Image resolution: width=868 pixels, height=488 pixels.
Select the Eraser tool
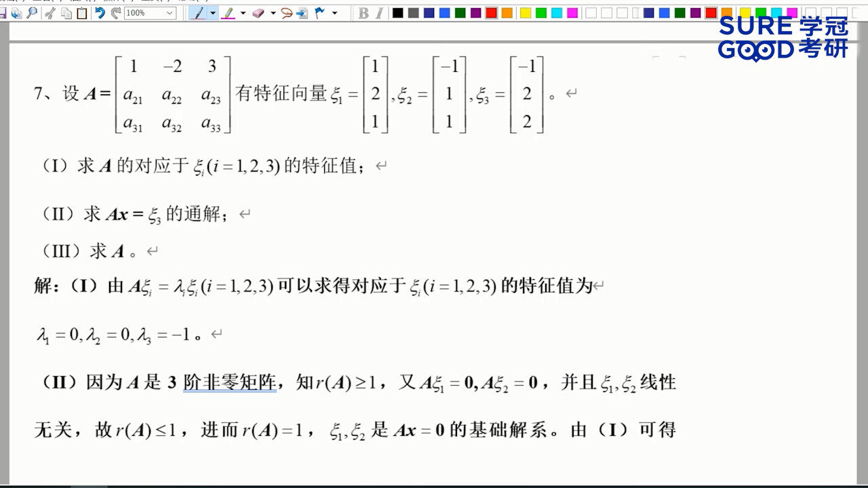(258, 13)
